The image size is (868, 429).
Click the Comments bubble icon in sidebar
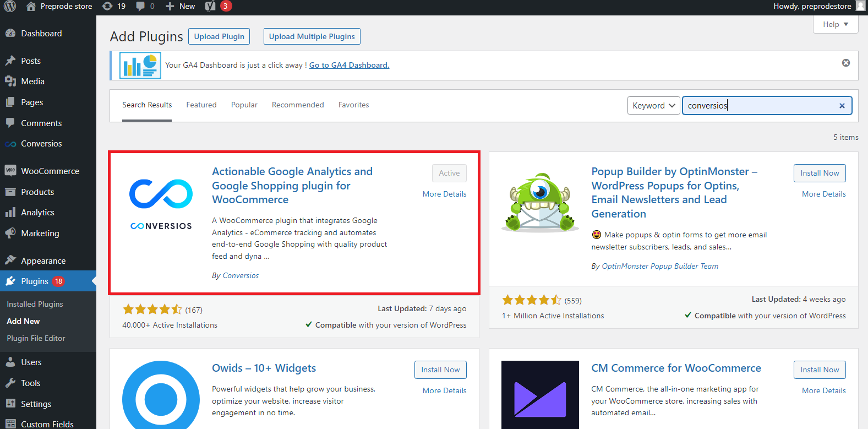(x=10, y=123)
